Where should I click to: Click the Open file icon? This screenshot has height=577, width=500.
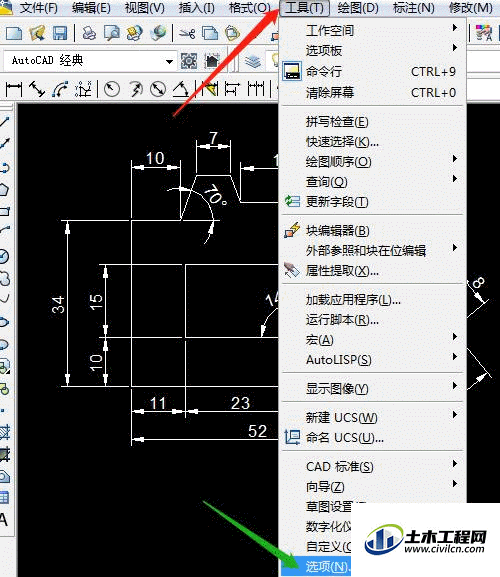coord(37,33)
